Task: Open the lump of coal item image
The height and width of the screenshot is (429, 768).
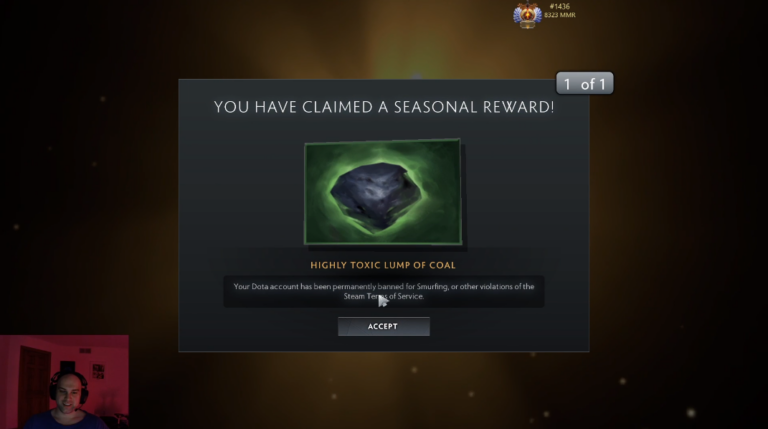Action: coord(383,192)
